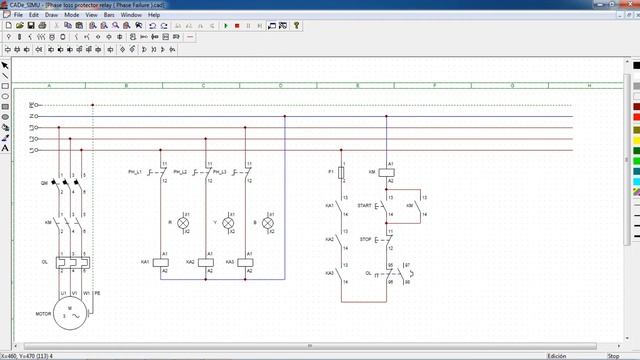The width and height of the screenshot is (640, 360).
Task: Choose the bright red color swatch
Action: click(x=636, y=117)
